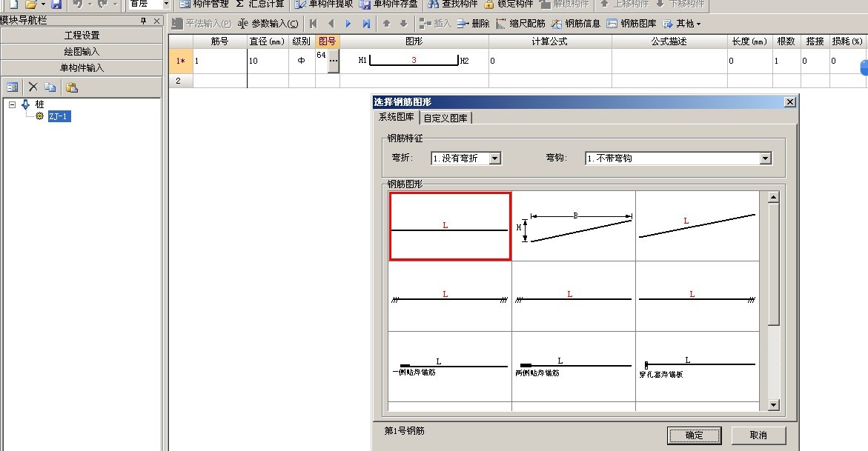868x451 pixels.
Task: Switch to 系统图库 tab
Action: pos(397,117)
